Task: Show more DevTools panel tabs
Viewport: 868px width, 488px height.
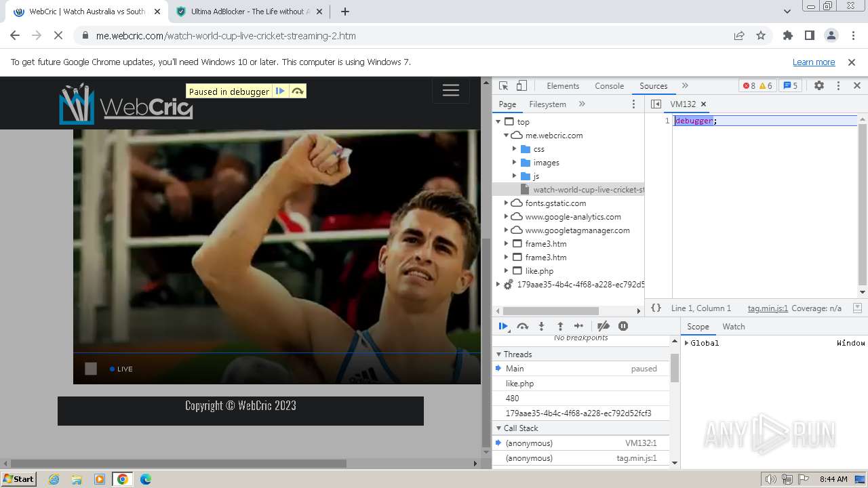Action: 685,86
